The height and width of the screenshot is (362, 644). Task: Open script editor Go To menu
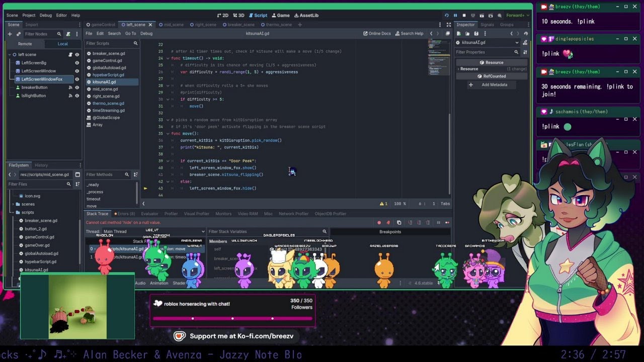pyautogui.click(x=130, y=33)
